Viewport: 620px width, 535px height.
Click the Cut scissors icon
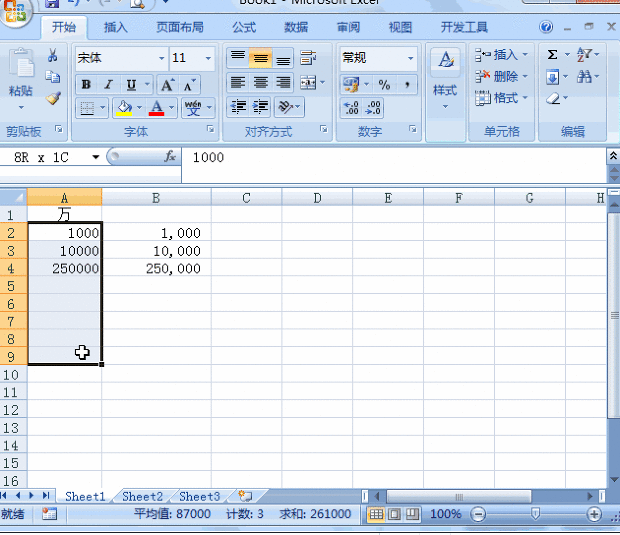52,55
